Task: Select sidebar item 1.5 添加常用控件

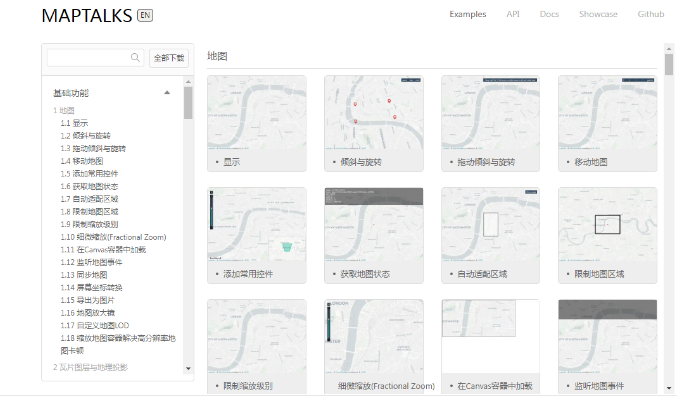Action: pos(89,174)
